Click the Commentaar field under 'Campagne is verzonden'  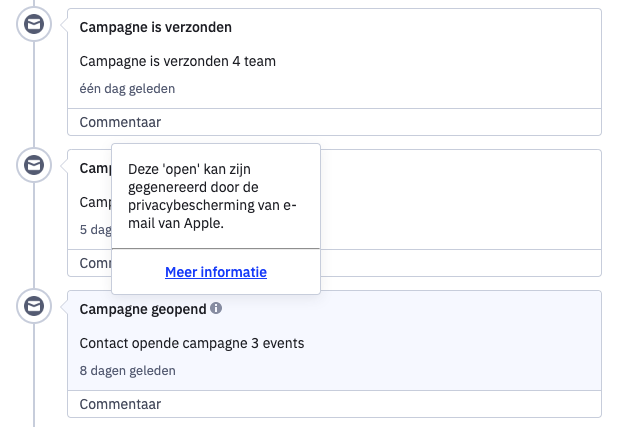pos(334,122)
